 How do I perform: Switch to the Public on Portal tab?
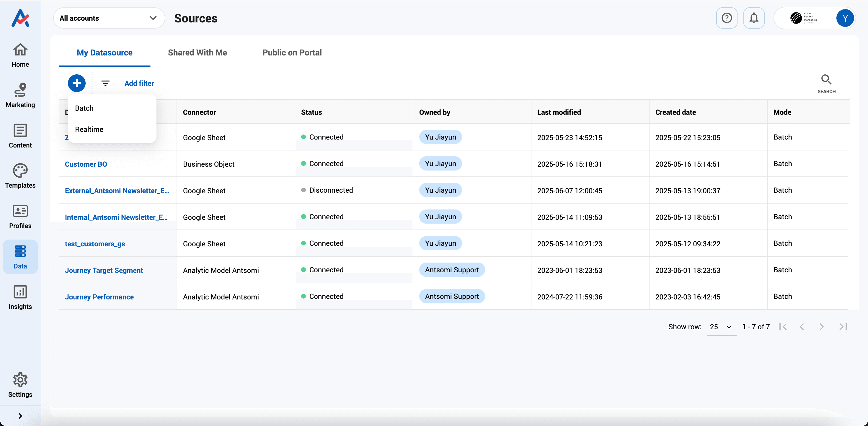click(x=292, y=53)
